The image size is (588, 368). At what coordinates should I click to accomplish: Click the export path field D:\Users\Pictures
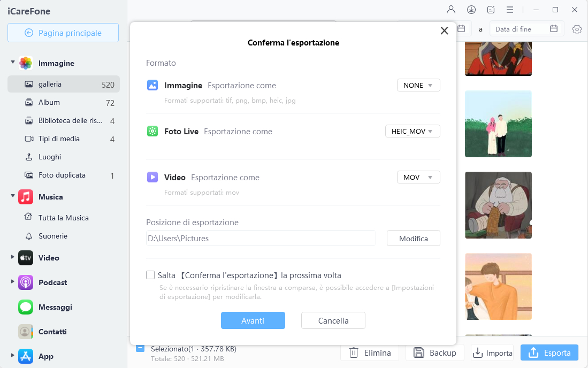pos(261,239)
